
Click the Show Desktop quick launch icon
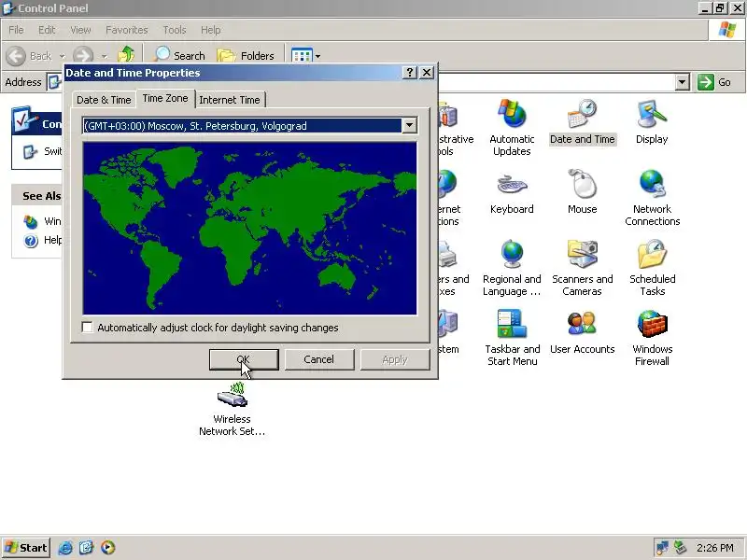click(x=86, y=548)
